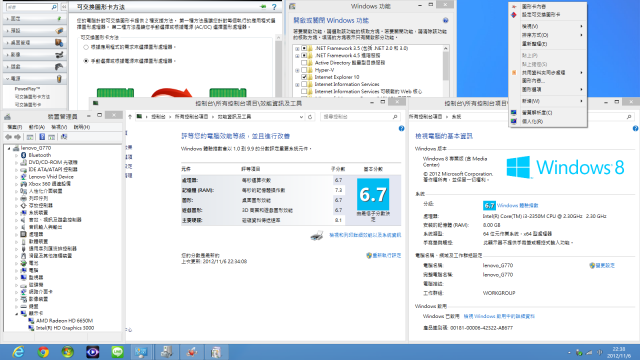Select Lenovo Vhid Device tree entry

[x=51, y=177]
